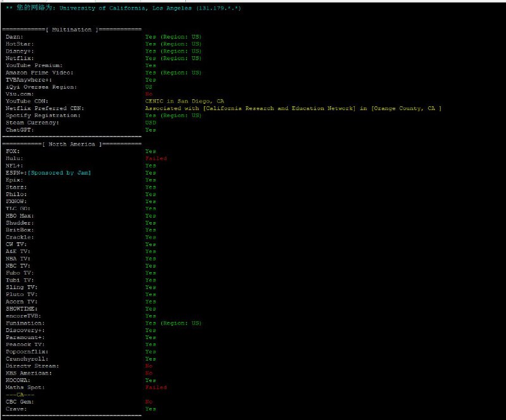Select the ChatGPT: label
Screen dimensions: 506x420
click(x=20, y=130)
